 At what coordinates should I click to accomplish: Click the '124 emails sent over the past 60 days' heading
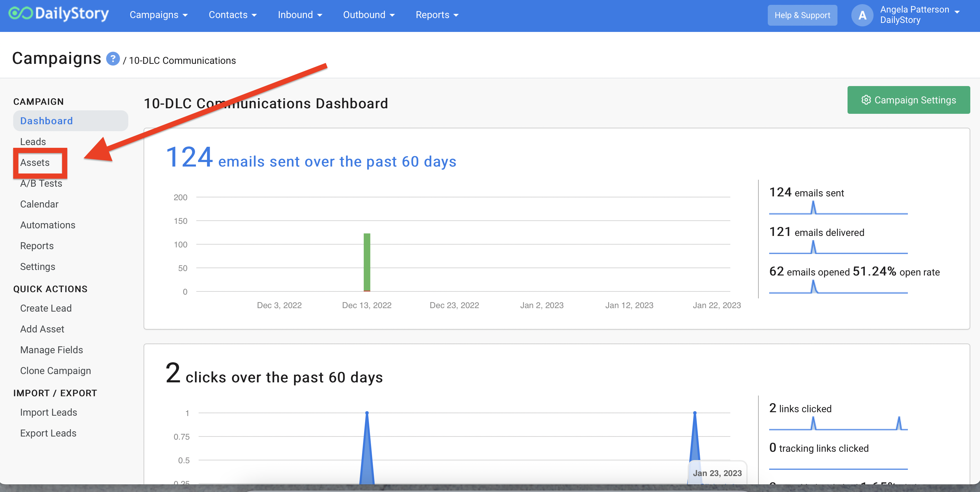pos(311,158)
